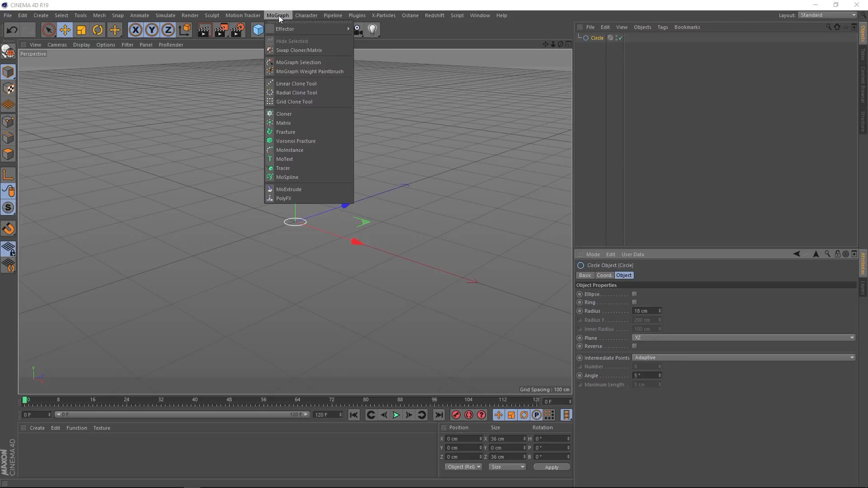Screen dimensions: 868x488
Task: Select Voronoi Fracture menu entry
Action: (296, 141)
